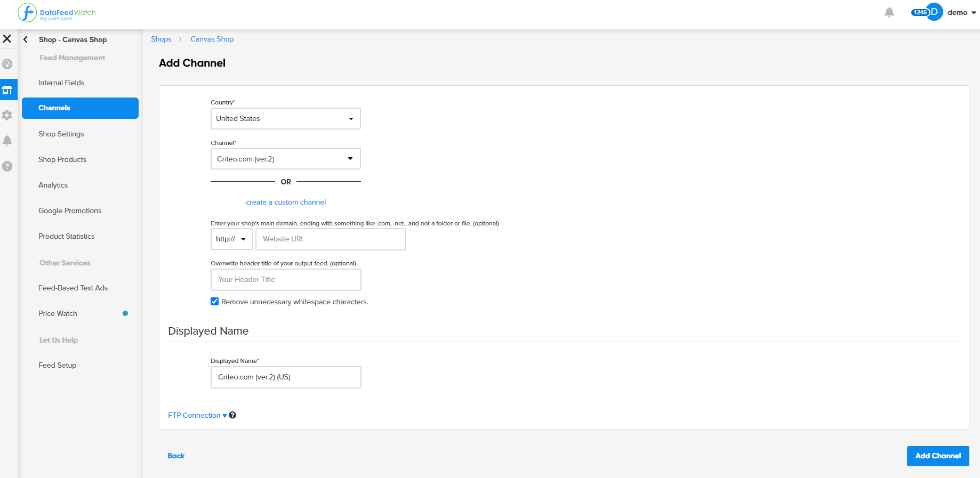The image size is (980, 478).
Task: Click create a custom channel link
Action: click(x=286, y=202)
